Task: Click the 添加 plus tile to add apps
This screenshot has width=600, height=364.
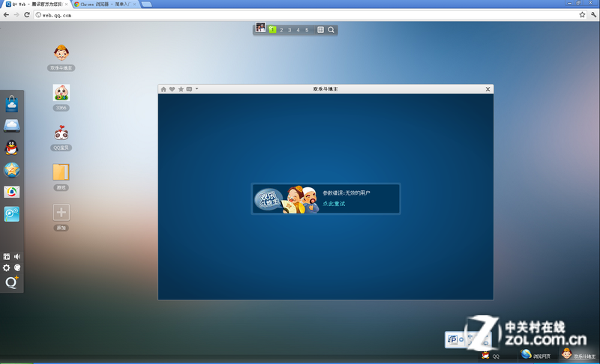Action: point(61,213)
